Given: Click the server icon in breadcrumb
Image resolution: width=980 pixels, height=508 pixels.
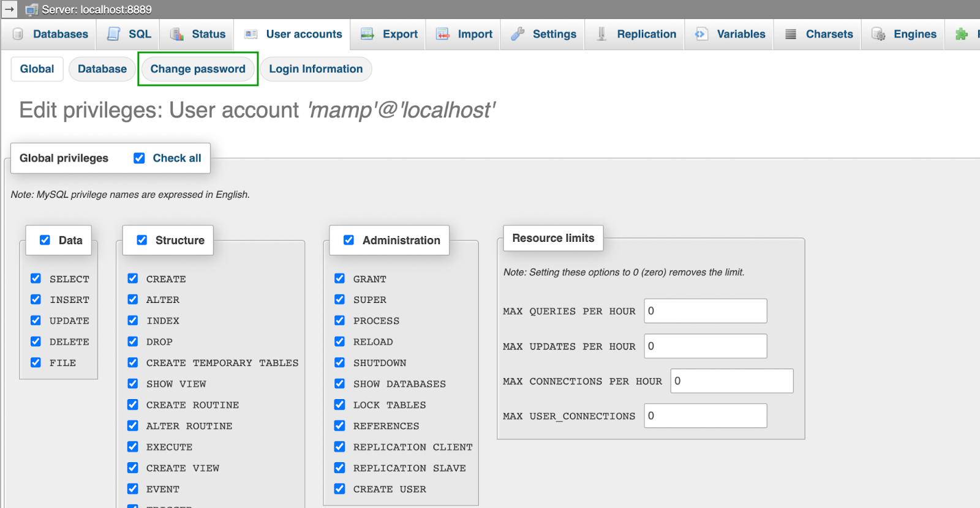Looking at the screenshot, I should pyautogui.click(x=32, y=10).
